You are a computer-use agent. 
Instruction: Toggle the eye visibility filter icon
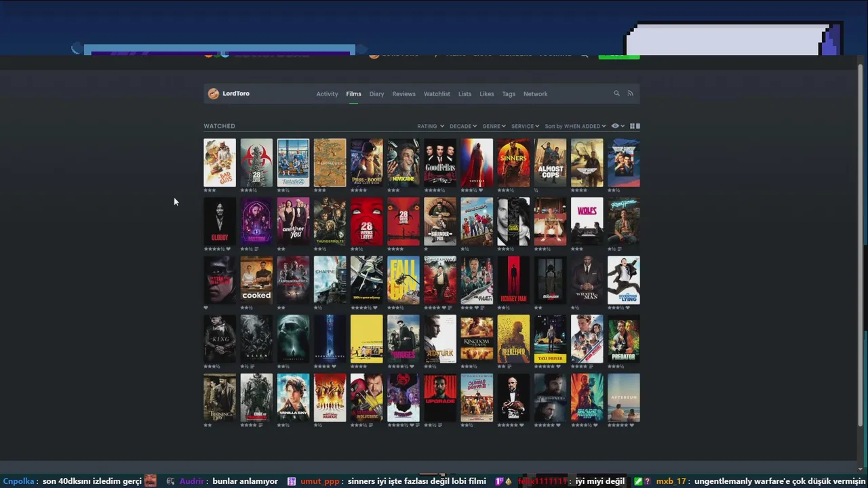coord(615,126)
